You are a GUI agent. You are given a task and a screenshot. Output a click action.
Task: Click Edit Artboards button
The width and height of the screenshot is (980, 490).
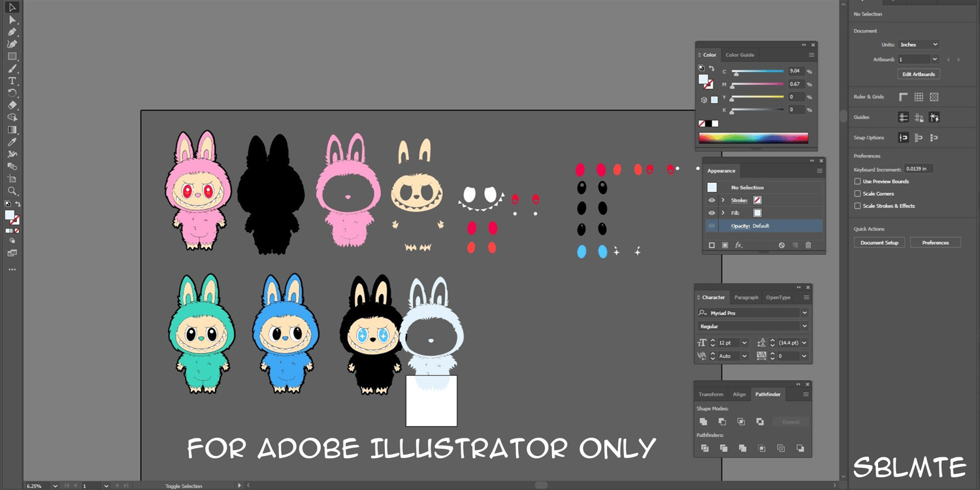(919, 74)
